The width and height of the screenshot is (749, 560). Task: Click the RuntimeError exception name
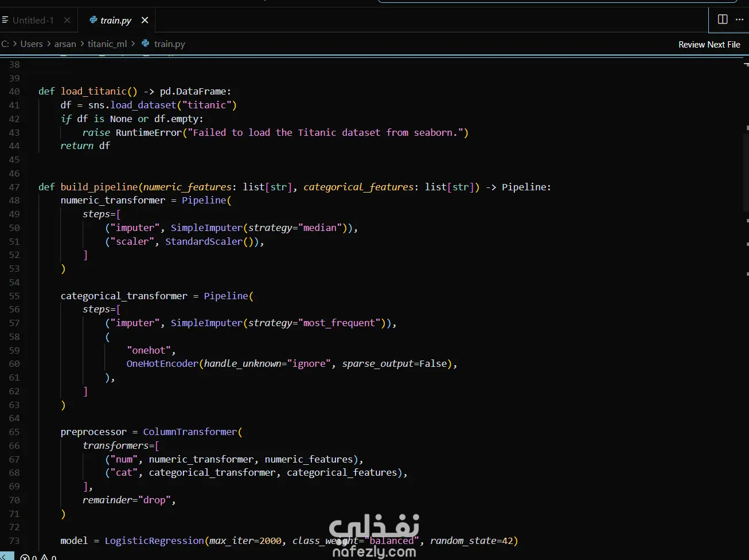tap(149, 132)
